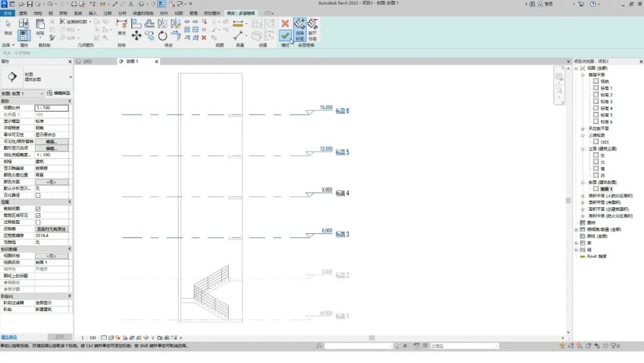Uncheck the 裁剪区域可见 checkbox
The height and width of the screenshot is (363, 644).
click(x=38, y=215)
